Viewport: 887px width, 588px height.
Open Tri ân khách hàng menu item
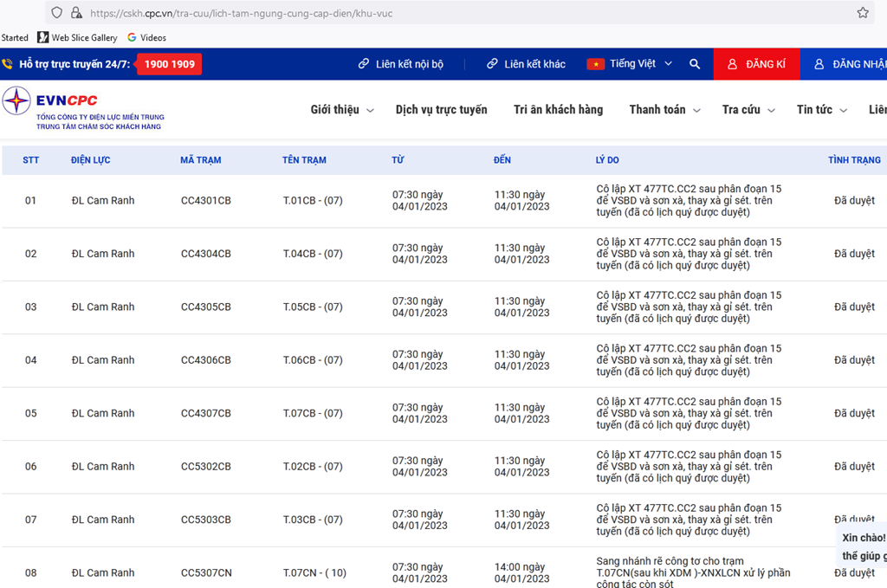[558, 110]
